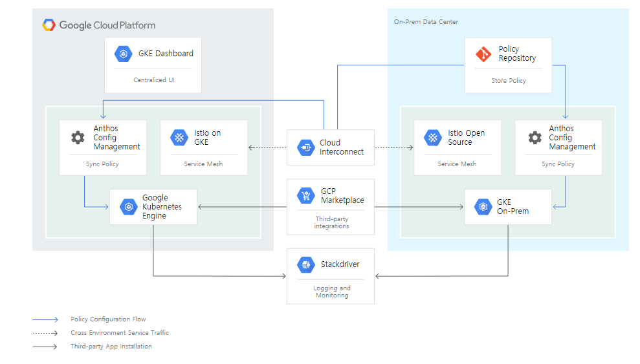Click the Istio Open Source hexagon icon
The width and height of the screenshot is (640, 364).
pyautogui.click(x=433, y=137)
